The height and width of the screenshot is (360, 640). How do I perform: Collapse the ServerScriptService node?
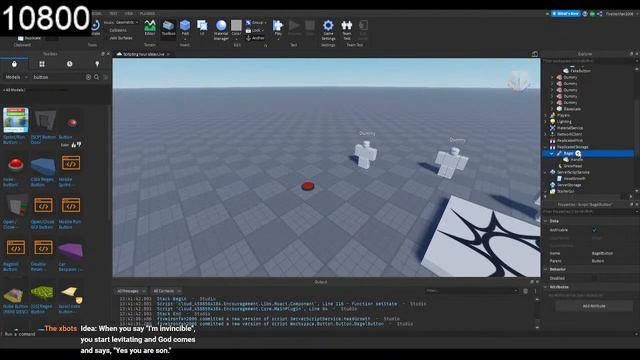point(546,172)
